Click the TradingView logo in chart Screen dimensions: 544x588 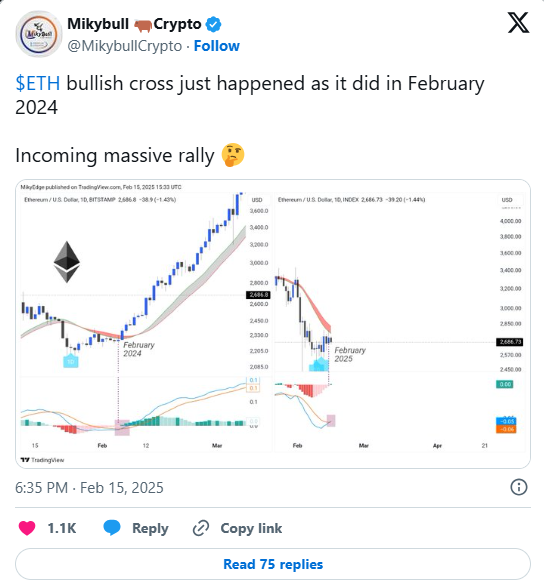[x=42, y=460]
